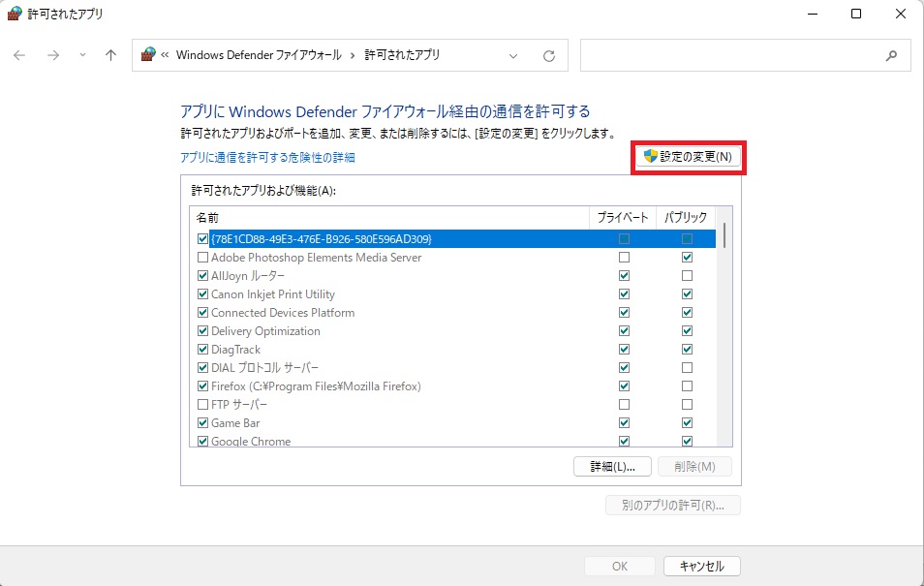Select the DiagTrack row text

pyautogui.click(x=235, y=349)
